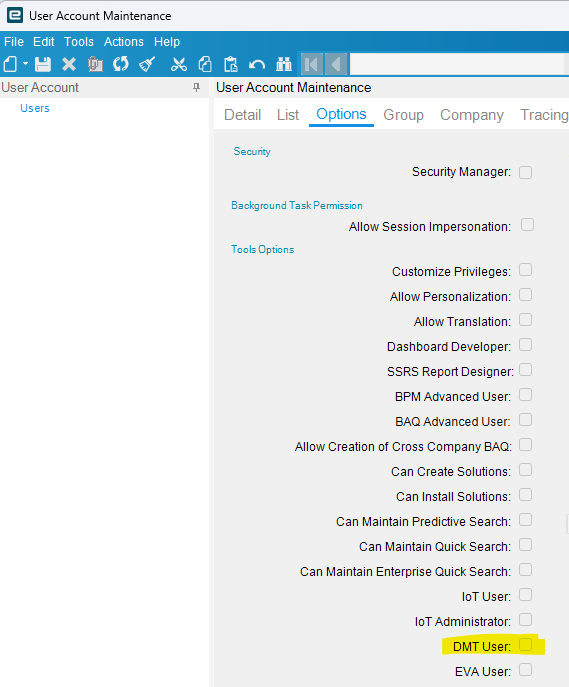Click the Cut scissors toolbar icon
This screenshot has width=569, height=687.
(179, 64)
